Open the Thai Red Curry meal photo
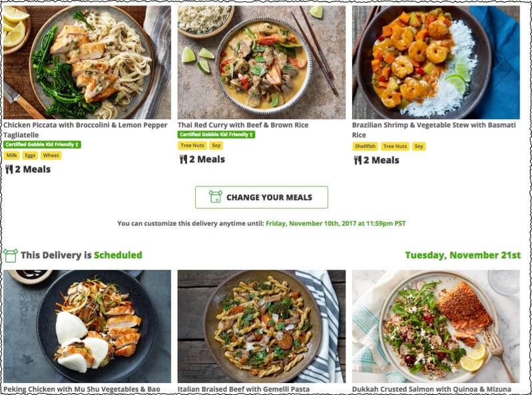Screen dimensions: 532x395 tap(262, 62)
